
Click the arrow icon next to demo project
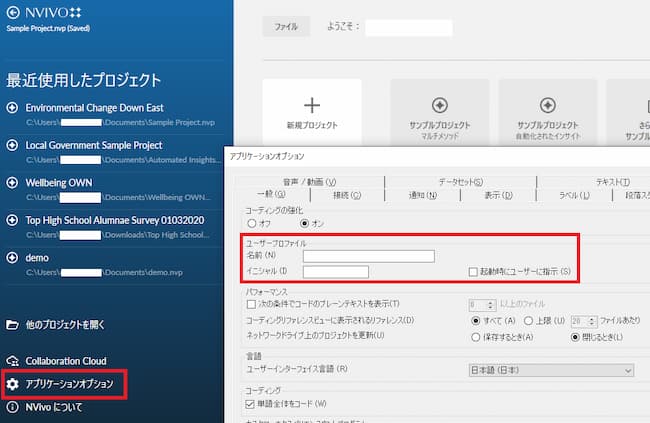click(12, 258)
